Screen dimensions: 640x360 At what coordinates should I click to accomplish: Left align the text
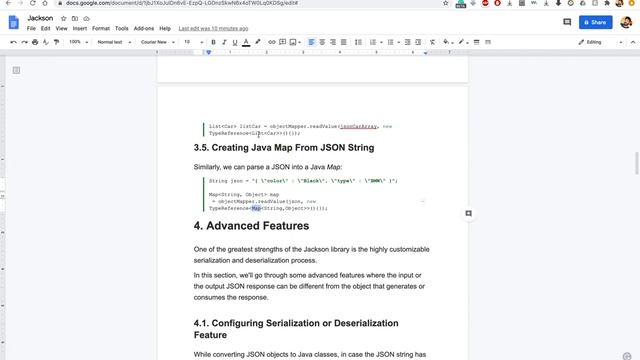click(x=311, y=42)
